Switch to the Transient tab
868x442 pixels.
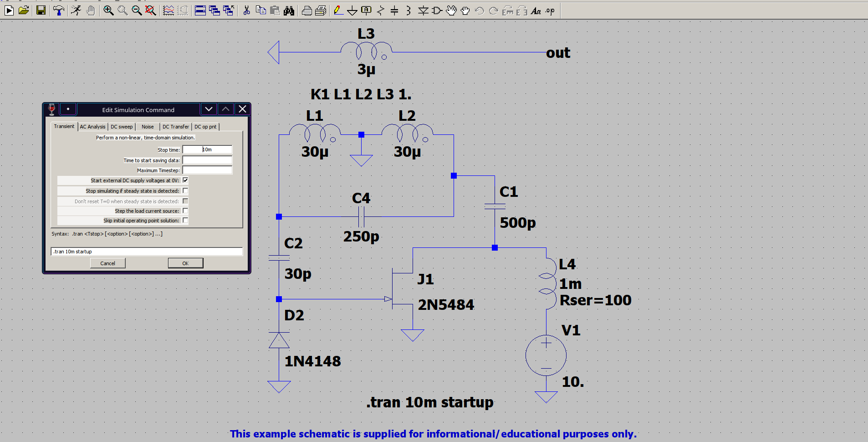point(64,126)
